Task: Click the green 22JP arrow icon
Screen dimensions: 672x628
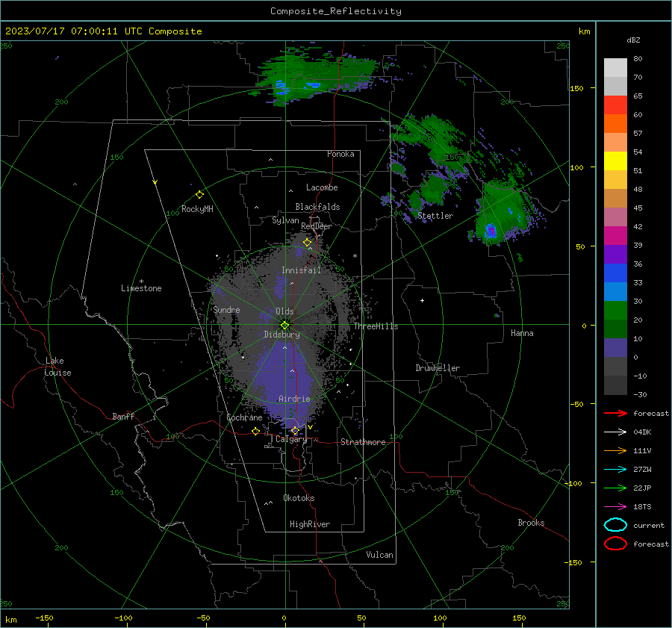Action: pos(615,488)
